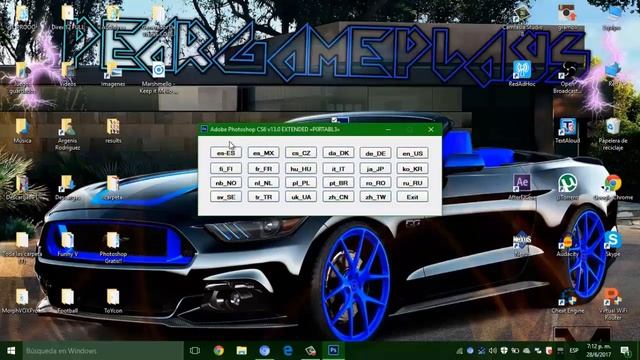Select the nb_NO language button

[x=226, y=183]
